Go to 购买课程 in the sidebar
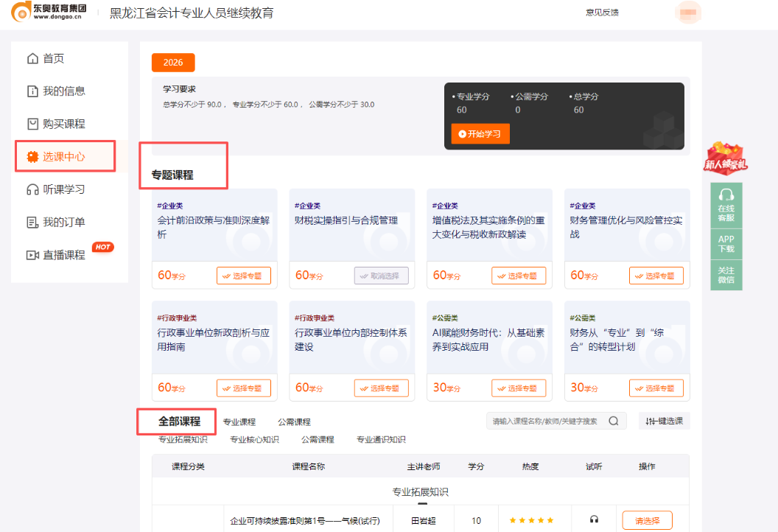This screenshot has height=532, width=778. (55, 124)
